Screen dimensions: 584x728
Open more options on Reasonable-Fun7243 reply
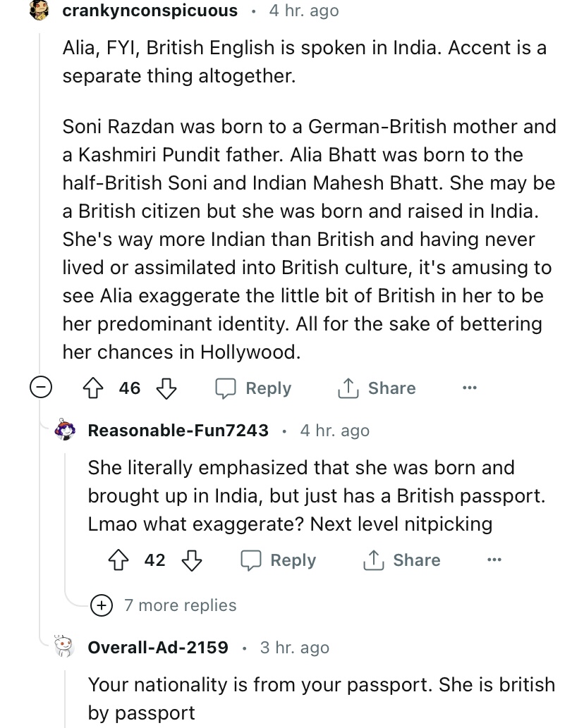click(x=494, y=560)
